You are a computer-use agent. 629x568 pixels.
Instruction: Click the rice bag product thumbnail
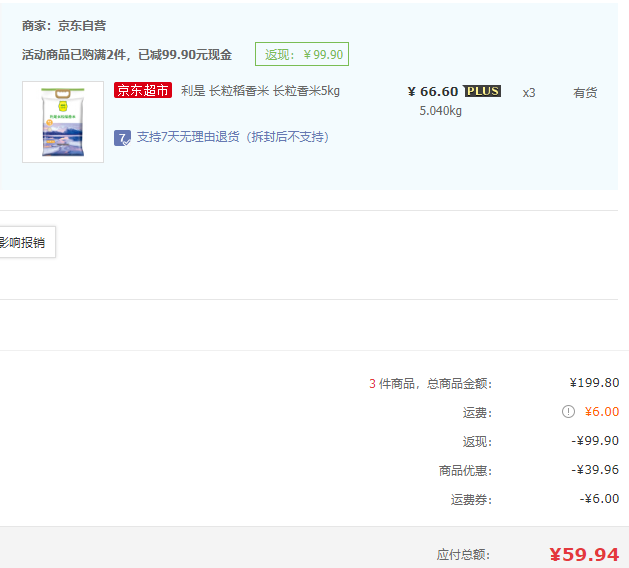tap(63, 122)
